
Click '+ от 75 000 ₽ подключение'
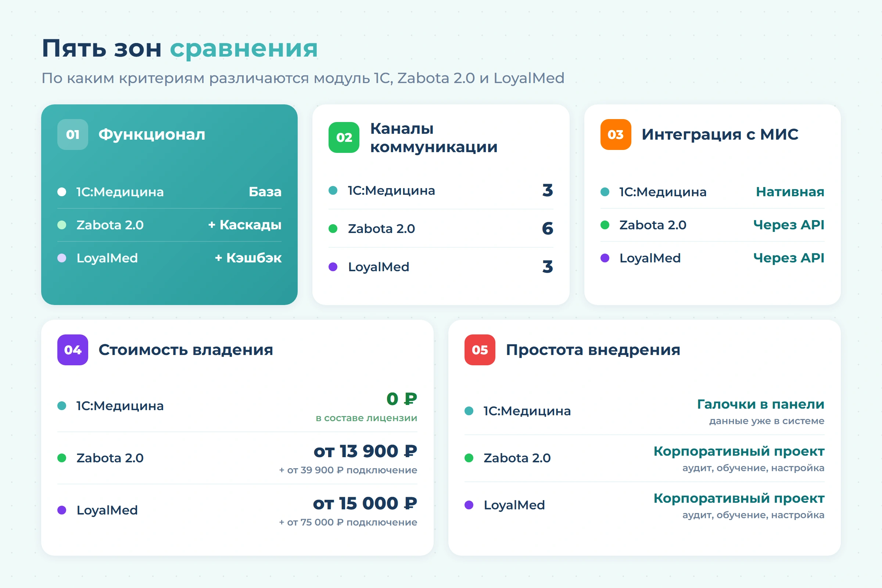(348, 522)
